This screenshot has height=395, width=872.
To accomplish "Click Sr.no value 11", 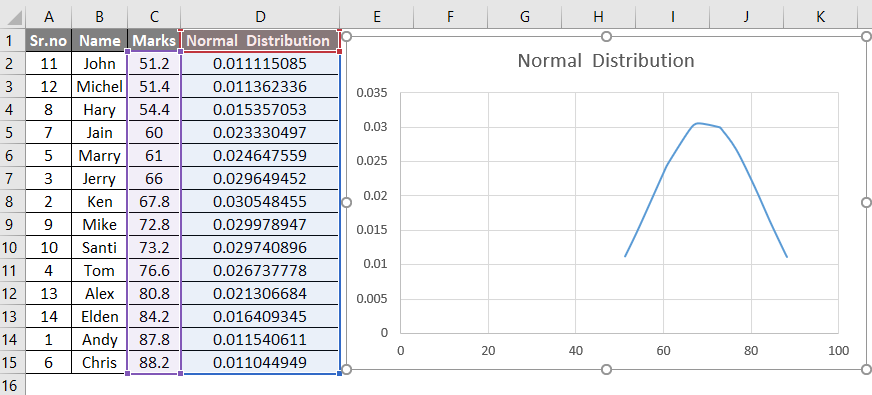I will pos(49,63).
